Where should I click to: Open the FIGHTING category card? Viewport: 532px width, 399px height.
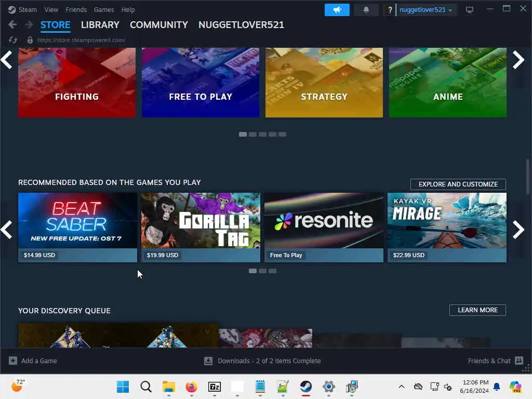[x=77, y=83]
